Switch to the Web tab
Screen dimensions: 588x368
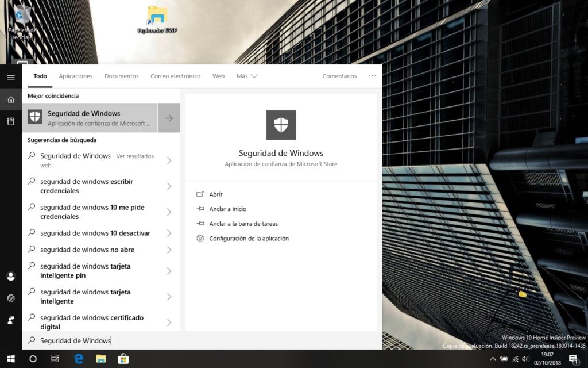[218, 76]
